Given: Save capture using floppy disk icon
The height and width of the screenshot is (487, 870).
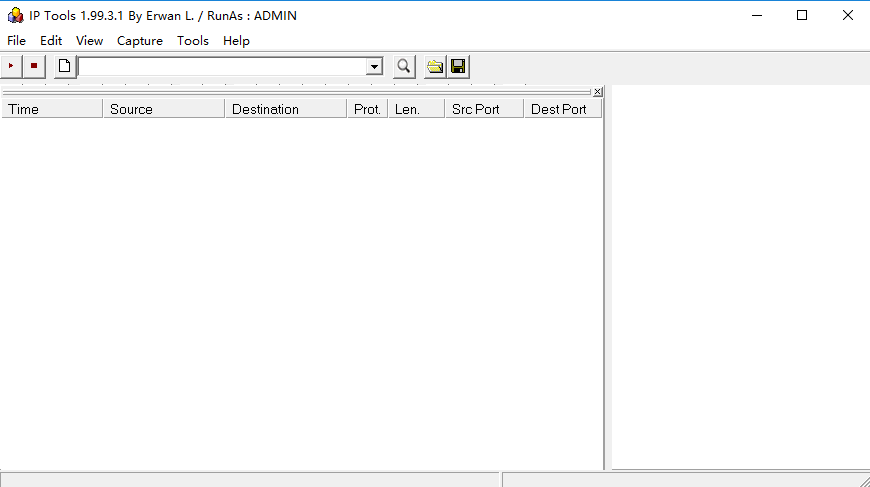Looking at the screenshot, I should pos(458,67).
